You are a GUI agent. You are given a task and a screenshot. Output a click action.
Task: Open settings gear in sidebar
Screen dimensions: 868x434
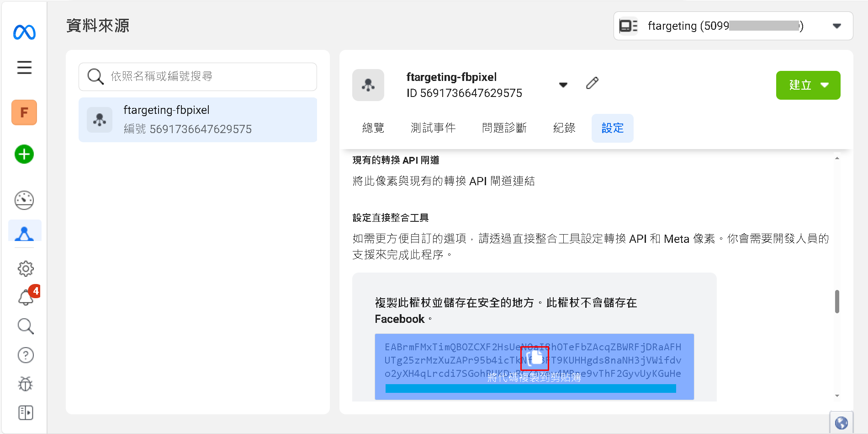pos(26,268)
